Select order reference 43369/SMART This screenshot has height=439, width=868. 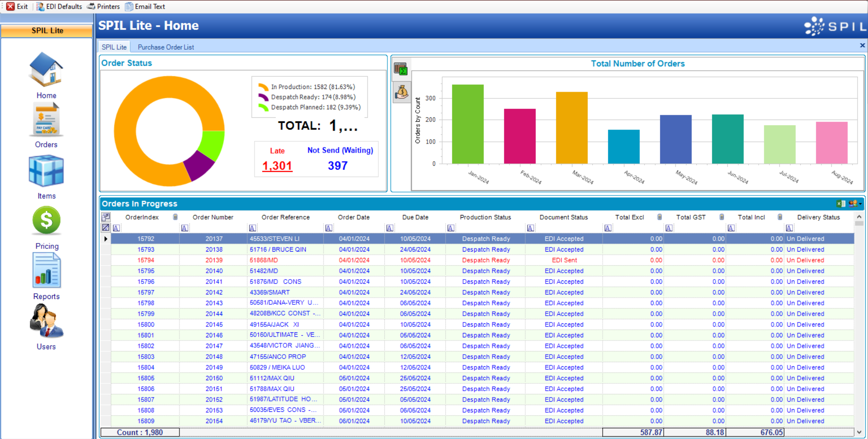(269, 292)
